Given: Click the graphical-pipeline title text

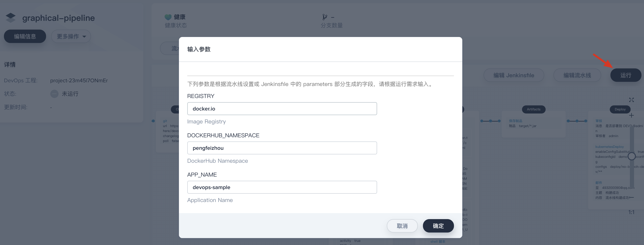Looking at the screenshot, I should click(x=59, y=18).
